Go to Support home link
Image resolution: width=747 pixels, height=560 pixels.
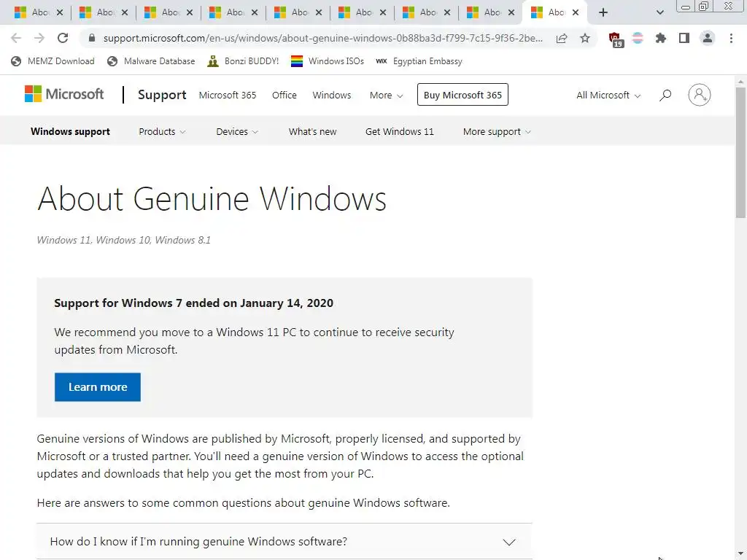click(162, 95)
